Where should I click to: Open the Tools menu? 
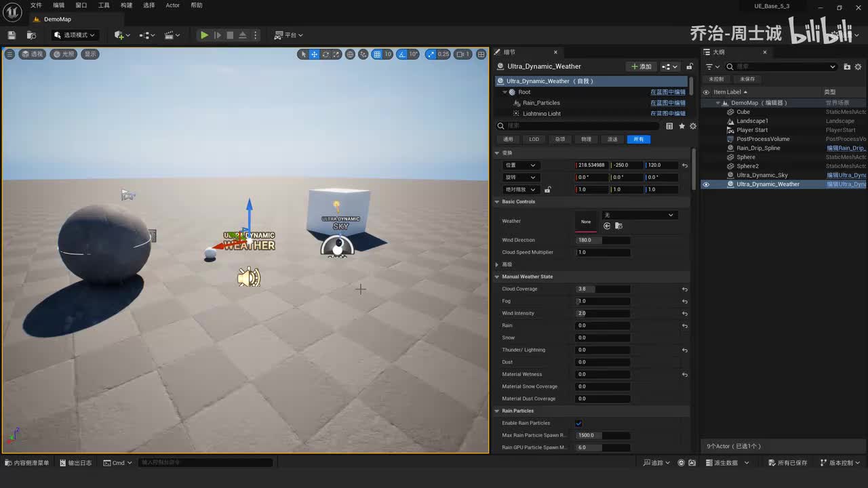click(104, 5)
